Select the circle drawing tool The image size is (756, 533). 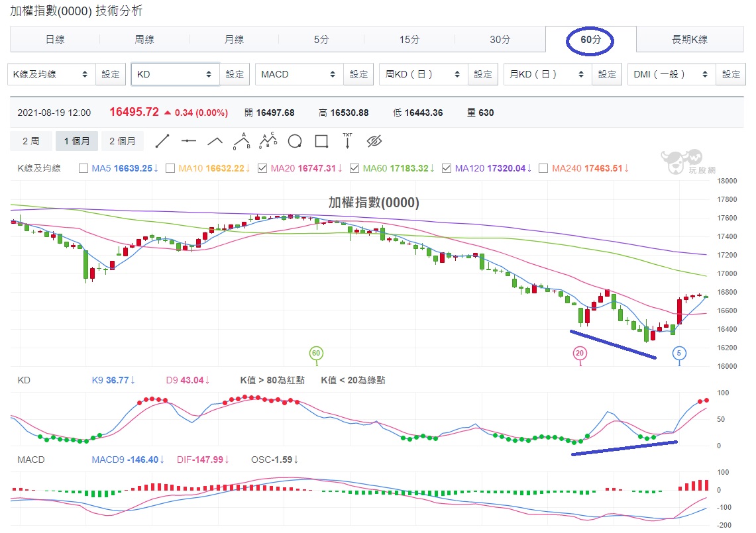click(x=294, y=140)
